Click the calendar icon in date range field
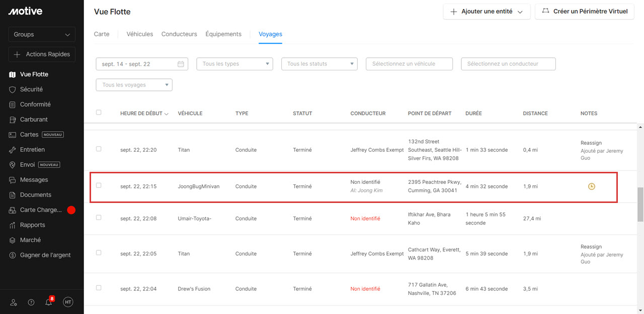Image resolution: width=644 pixels, height=314 pixels. click(181, 64)
